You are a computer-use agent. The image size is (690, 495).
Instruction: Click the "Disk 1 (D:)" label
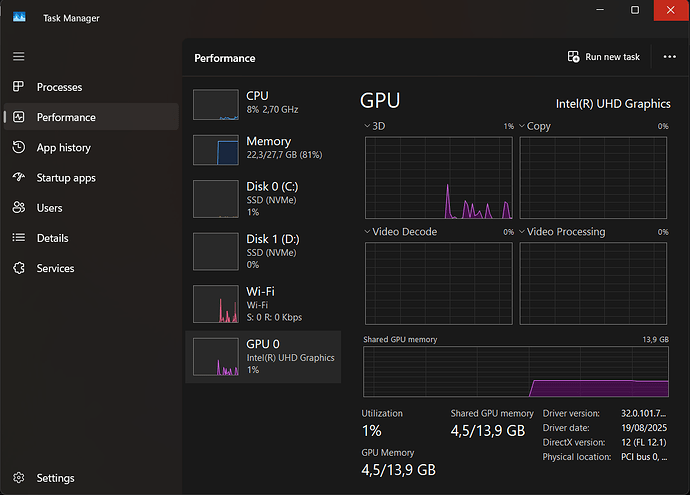[x=273, y=239]
